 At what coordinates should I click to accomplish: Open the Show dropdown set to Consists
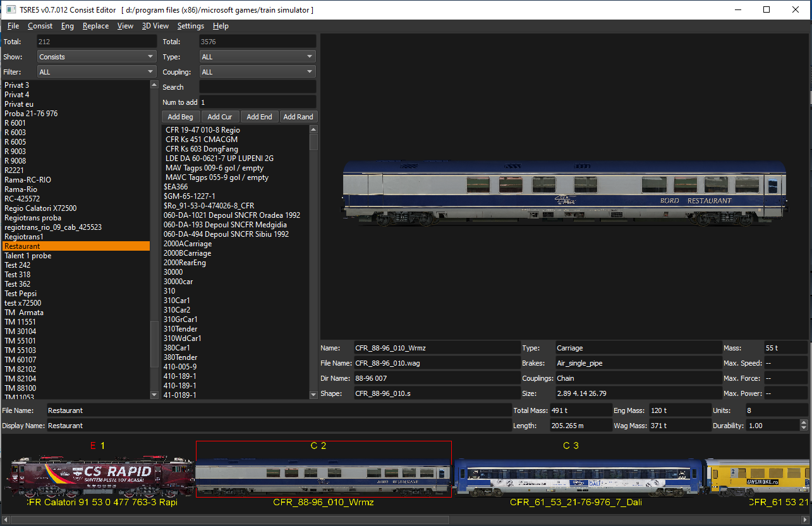click(96, 56)
